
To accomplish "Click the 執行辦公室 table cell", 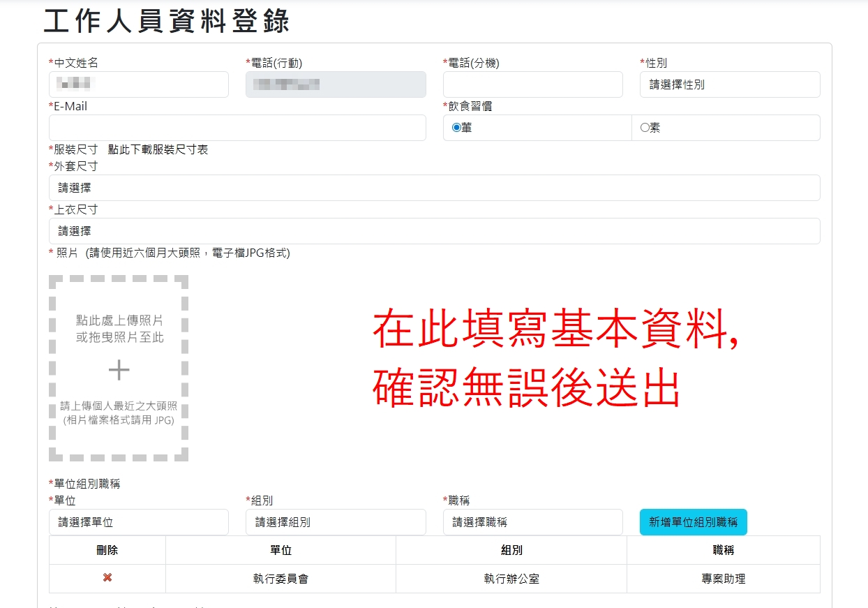I will coord(511,579).
